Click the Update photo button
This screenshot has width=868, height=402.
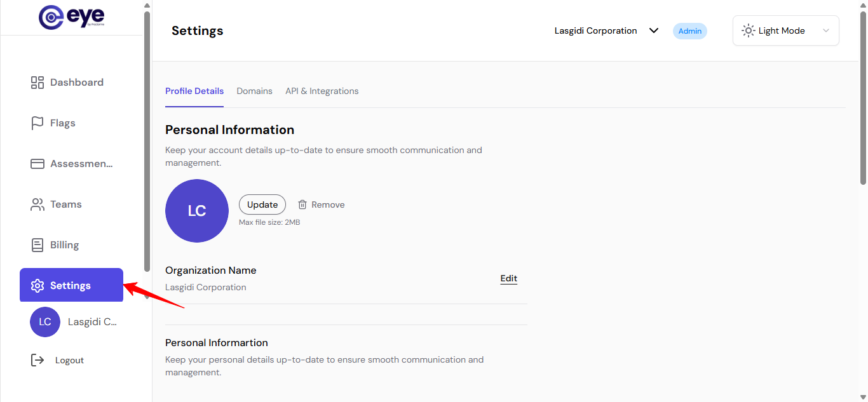click(x=262, y=204)
